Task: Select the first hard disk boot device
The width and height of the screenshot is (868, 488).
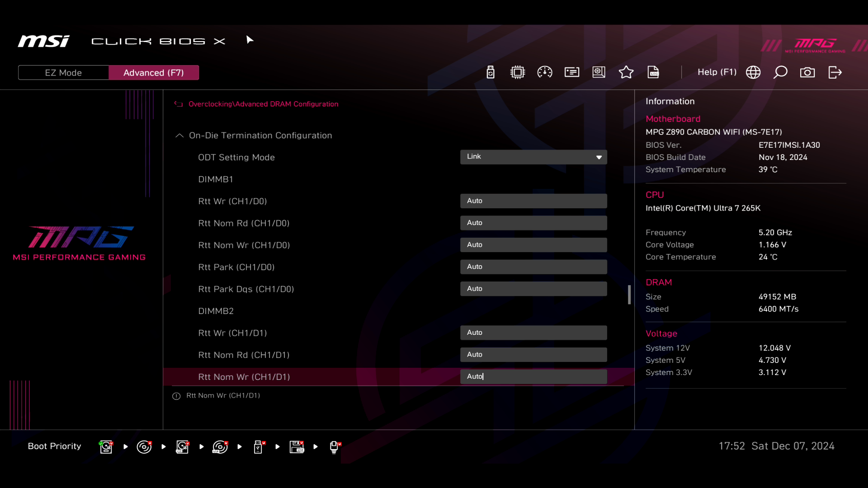Action: pos(106,446)
